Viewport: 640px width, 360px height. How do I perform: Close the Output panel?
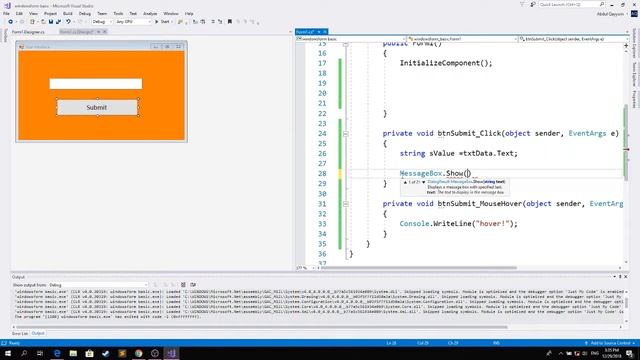(x=626, y=277)
